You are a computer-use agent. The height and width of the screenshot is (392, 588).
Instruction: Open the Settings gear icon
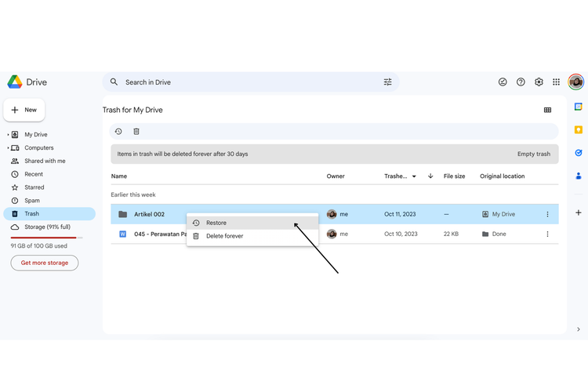(539, 82)
